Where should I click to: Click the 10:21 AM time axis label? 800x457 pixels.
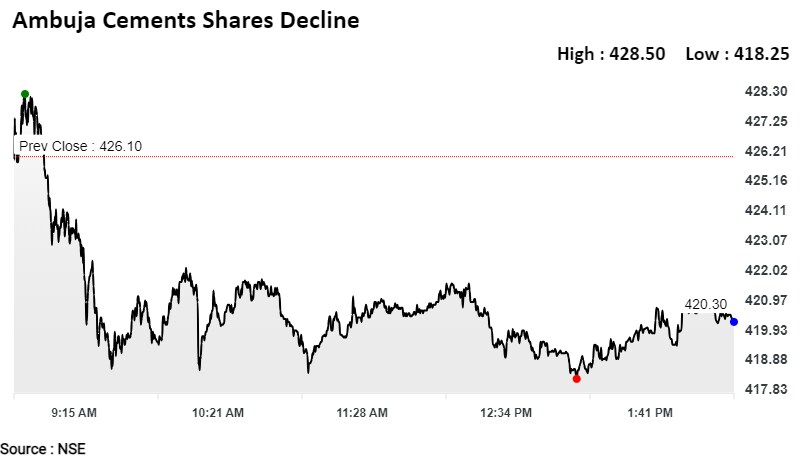point(219,412)
